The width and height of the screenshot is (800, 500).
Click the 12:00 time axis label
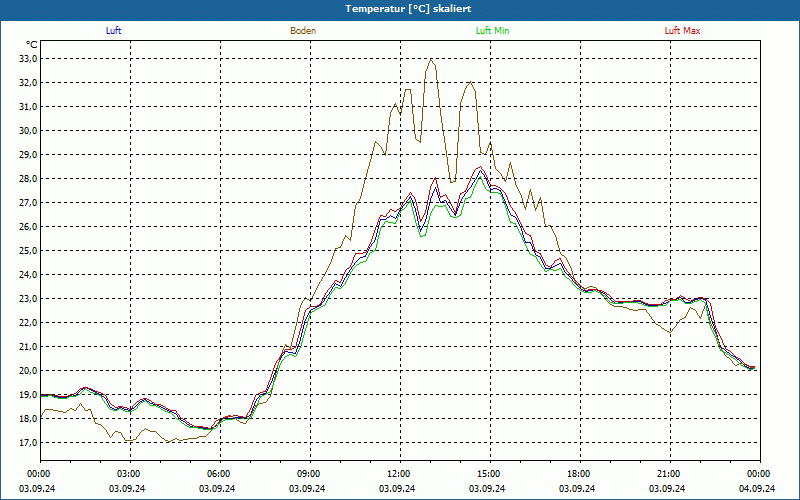[400, 474]
